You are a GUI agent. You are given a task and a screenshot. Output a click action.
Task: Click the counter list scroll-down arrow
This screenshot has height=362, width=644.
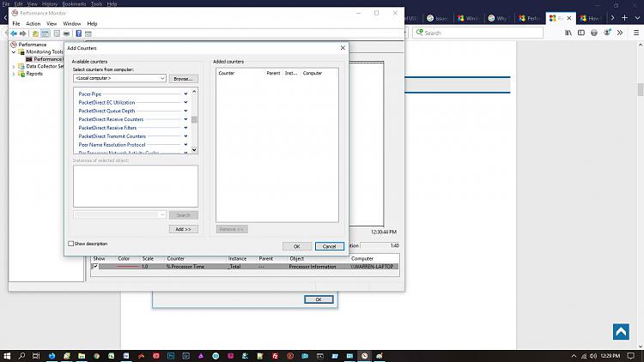click(194, 150)
